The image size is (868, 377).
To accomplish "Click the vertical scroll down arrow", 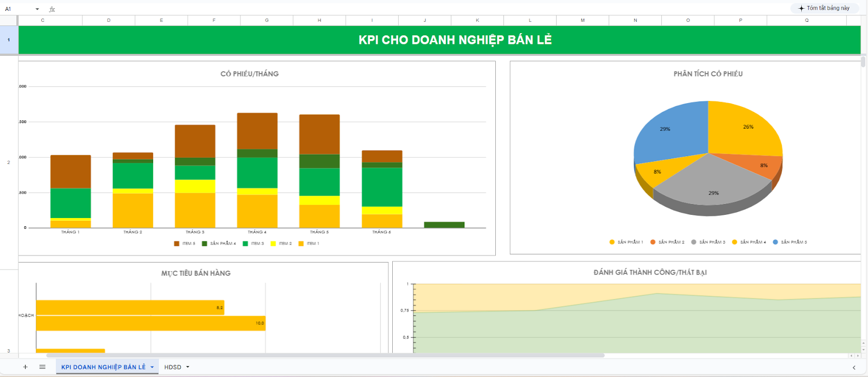I will click(863, 349).
